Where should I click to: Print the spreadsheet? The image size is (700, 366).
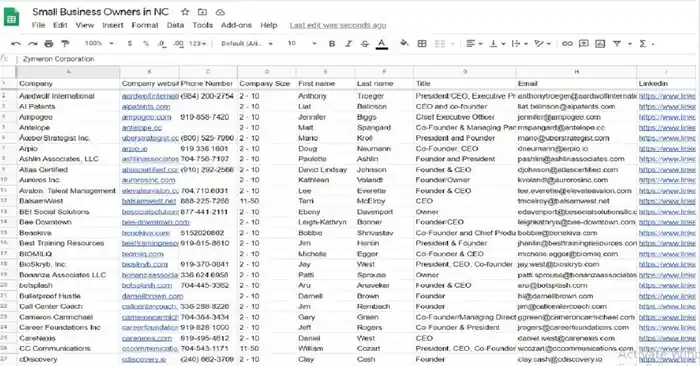click(49, 44)
